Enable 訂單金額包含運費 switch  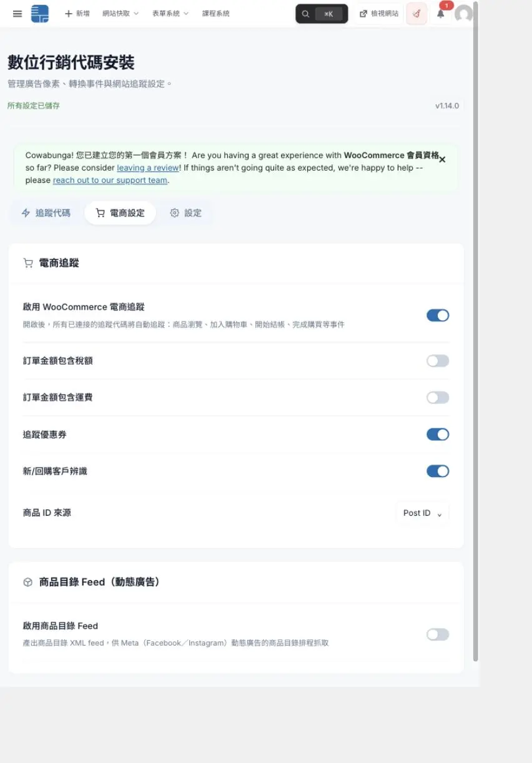438,398
